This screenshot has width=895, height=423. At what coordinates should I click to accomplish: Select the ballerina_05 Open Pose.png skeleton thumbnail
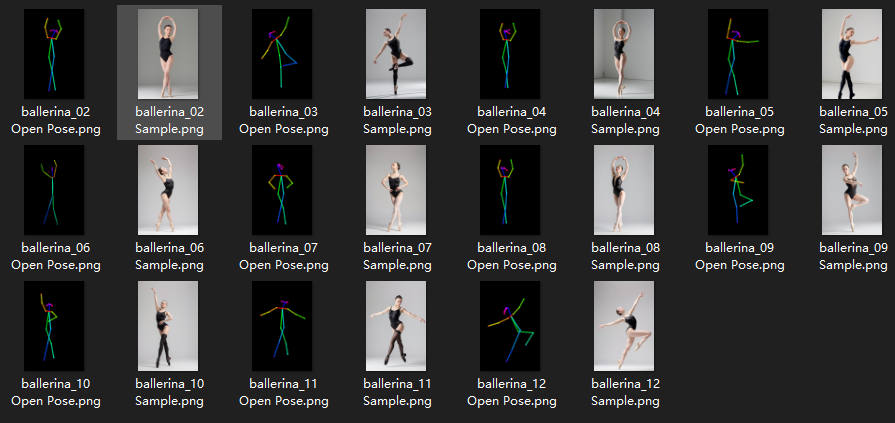pos(738,54)
